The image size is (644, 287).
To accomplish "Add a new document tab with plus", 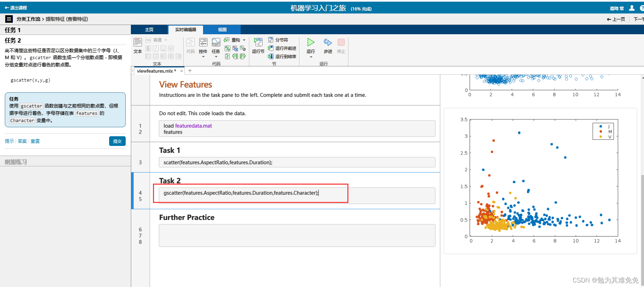I will pyautogui.click(x=190, y=71).
